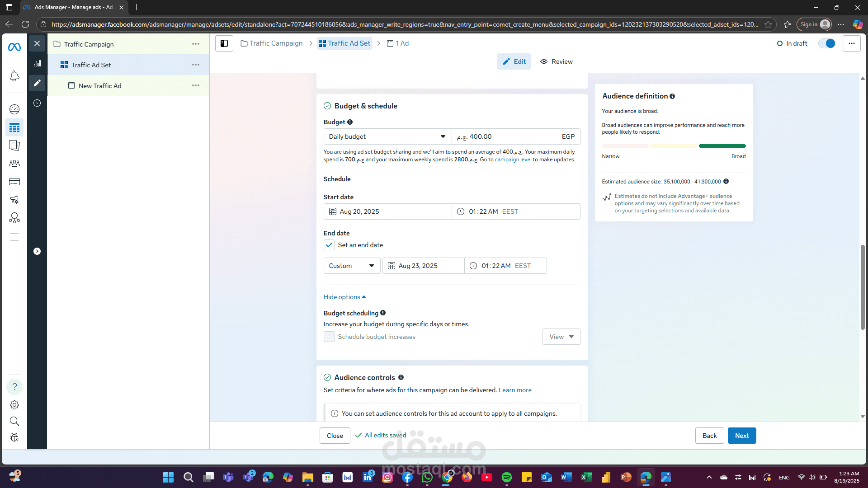
Task: Click the audience Narrow-Broad gauge bar
Action: [674, 146]
